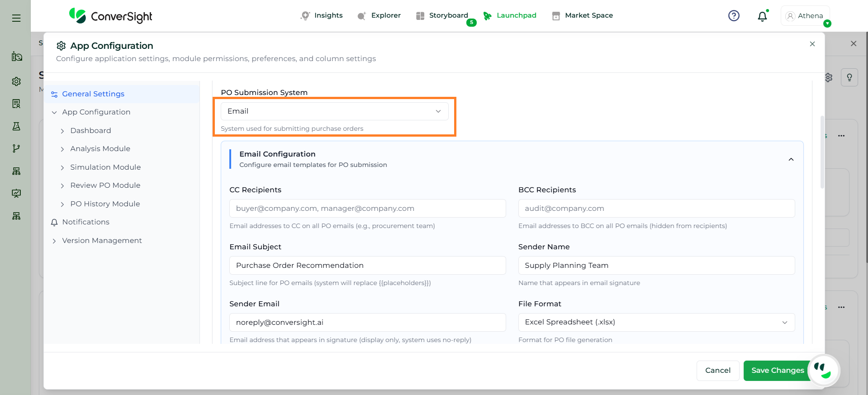This screenshot has height=395, width=868.
Task: Open the File Format dropdown
Action: coord(656,322)
